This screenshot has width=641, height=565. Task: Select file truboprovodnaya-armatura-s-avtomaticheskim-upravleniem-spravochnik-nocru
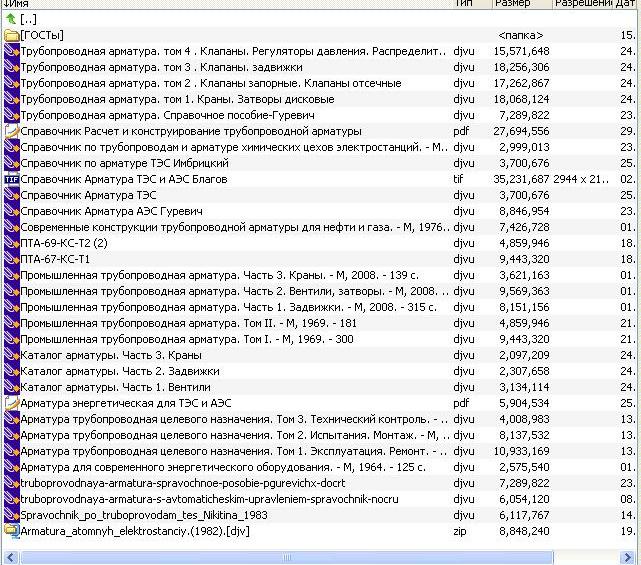point(210,499)
